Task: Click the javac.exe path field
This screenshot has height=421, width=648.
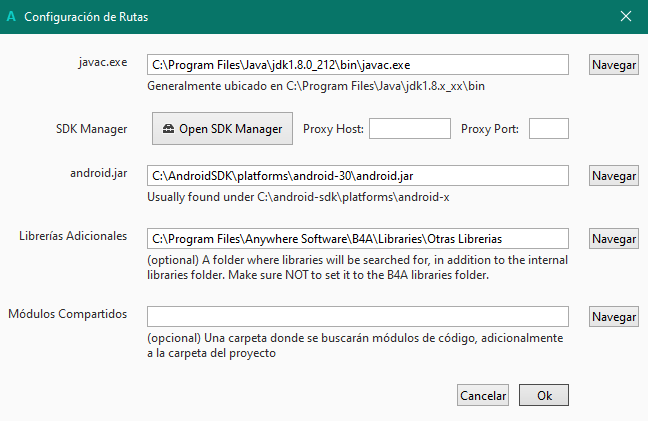Action: click(358, 65)
